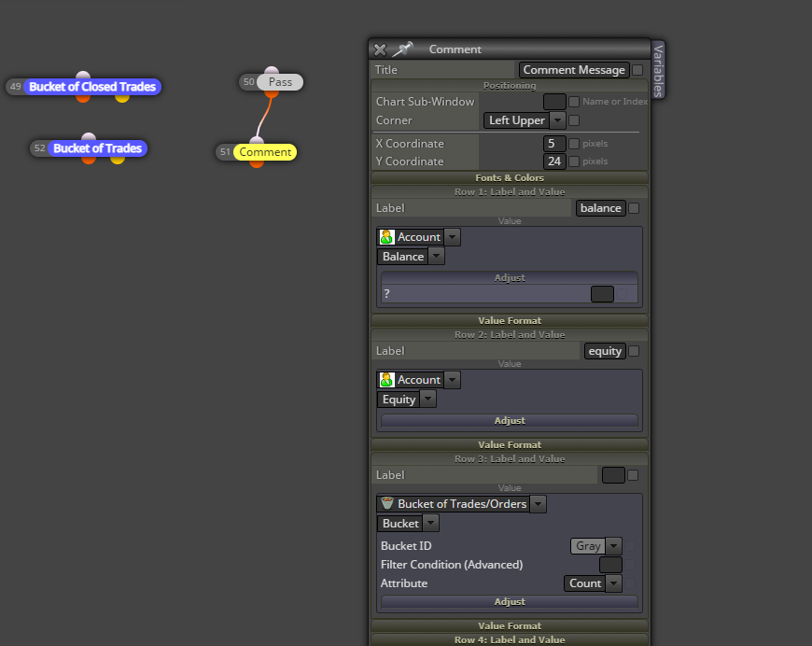The height and width of the screenshot is (646, 812).
Task: Click the Chart Sub-Window input field
Action: [554, 102]
